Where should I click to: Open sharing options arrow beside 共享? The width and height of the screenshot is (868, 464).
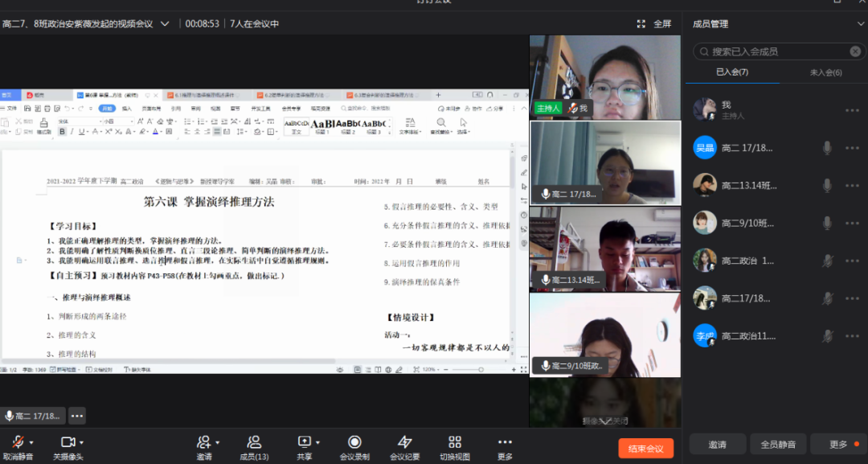pyautogui.click(x=318, y=441)
